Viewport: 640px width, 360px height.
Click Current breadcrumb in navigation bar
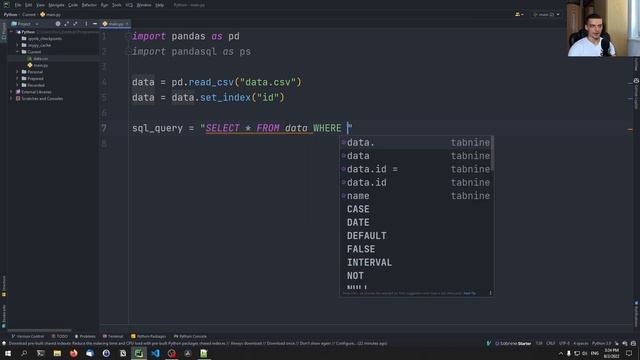coord(29,15)
